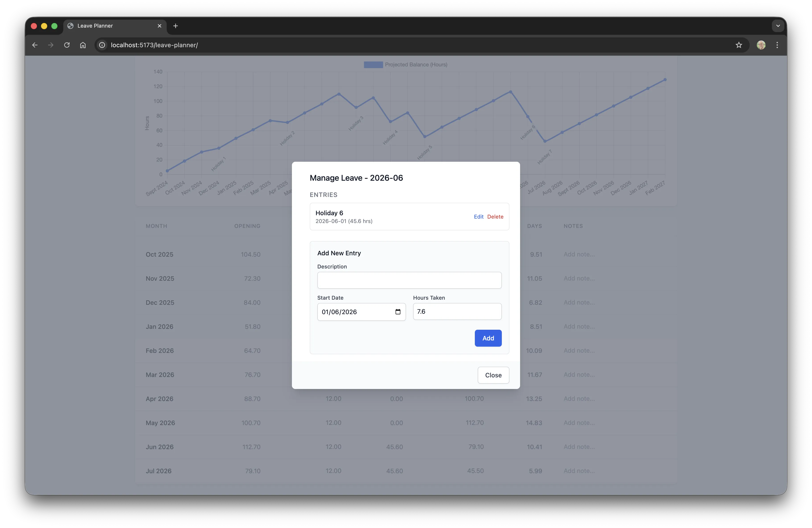This screenshot has height=528, width=812.
Task: Close the Manage Leave dialog
Action: click(x=493, y=375)
